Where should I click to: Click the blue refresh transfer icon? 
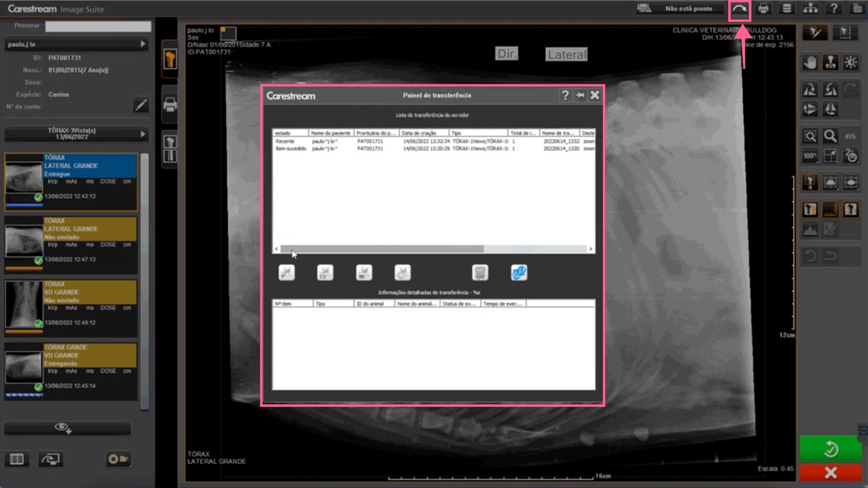(519, 272)
